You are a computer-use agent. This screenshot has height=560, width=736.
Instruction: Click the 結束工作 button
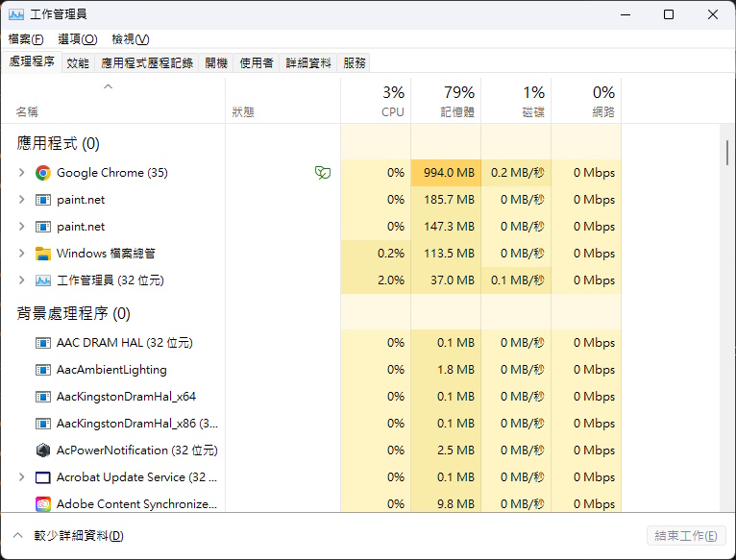click(685, 535)
